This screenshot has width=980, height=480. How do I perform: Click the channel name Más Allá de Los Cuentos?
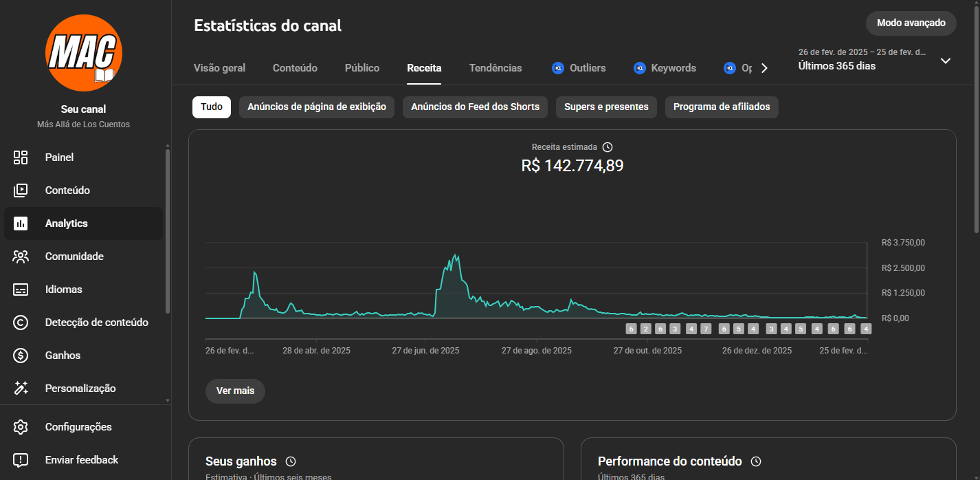(x=83, y=124)
